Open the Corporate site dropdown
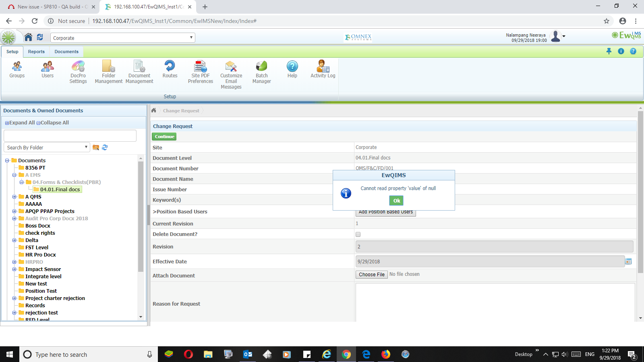This screenshot has height=362, width=644. pyautogui.click(x=123, y=38)
